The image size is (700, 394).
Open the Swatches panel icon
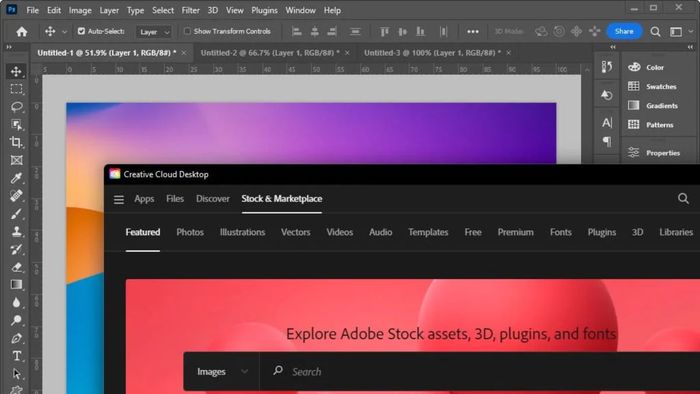click(633, 86)
